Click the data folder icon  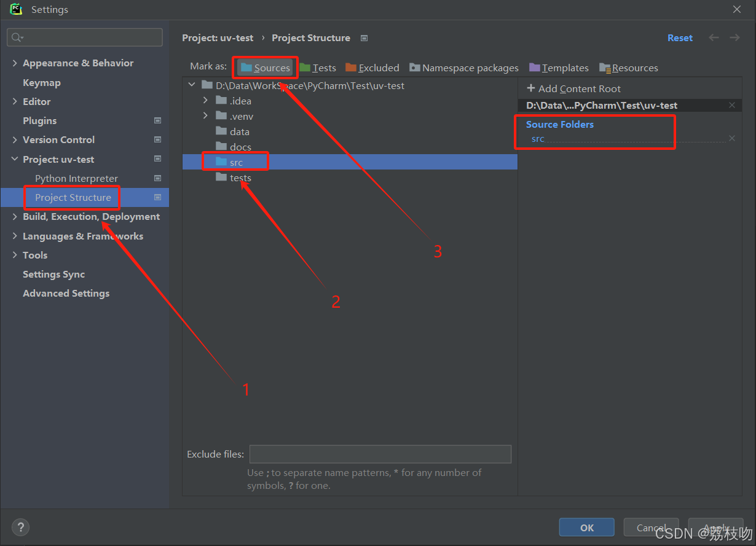pyautogui.click(x=221, y=131)
